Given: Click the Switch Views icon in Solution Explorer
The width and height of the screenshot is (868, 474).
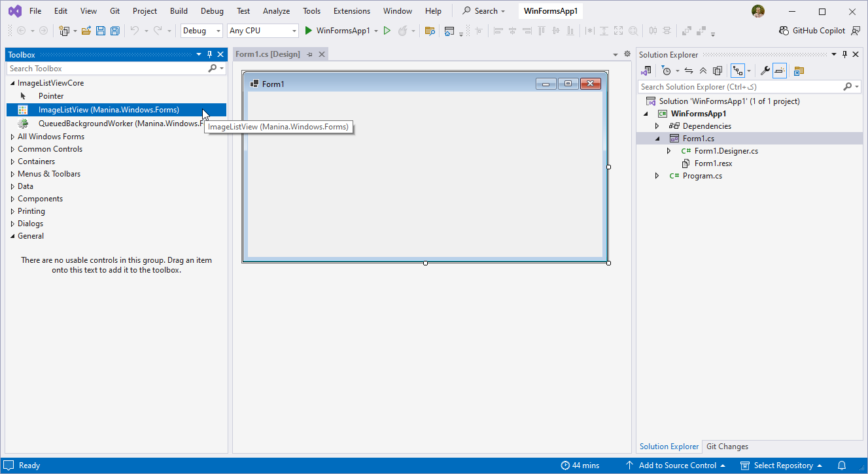Looking at the screenshot, I should point(646,71).
